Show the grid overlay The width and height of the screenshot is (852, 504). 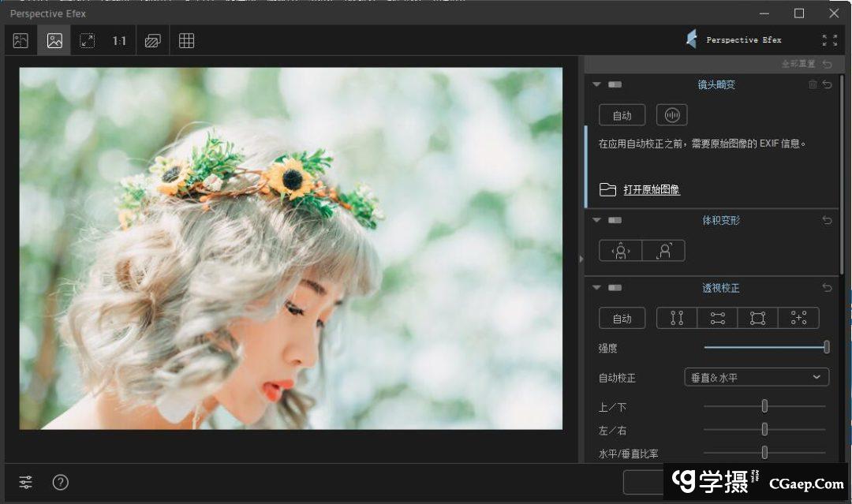[186, 41]
